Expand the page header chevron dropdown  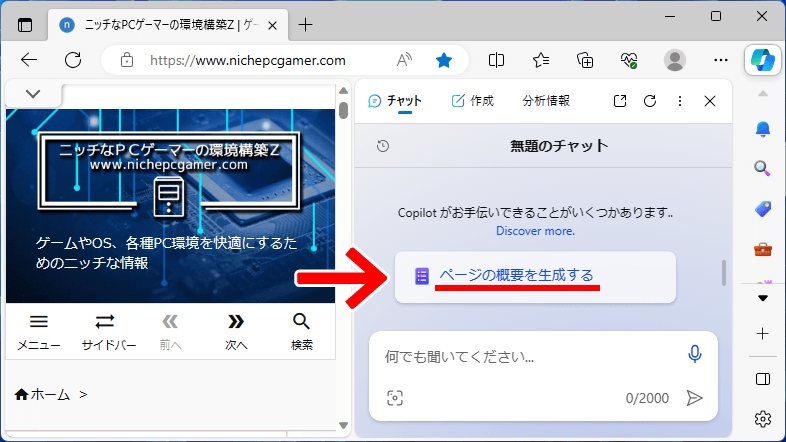[33, 94]
